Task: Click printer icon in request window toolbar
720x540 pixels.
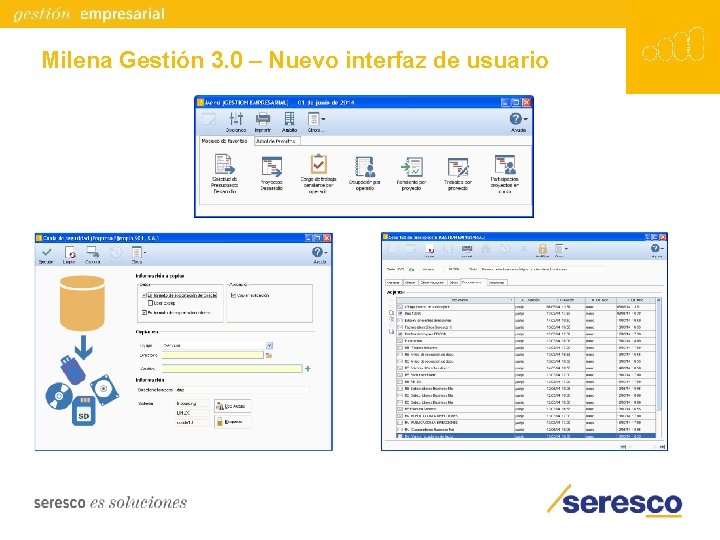Action: click(x=467, y=249)
